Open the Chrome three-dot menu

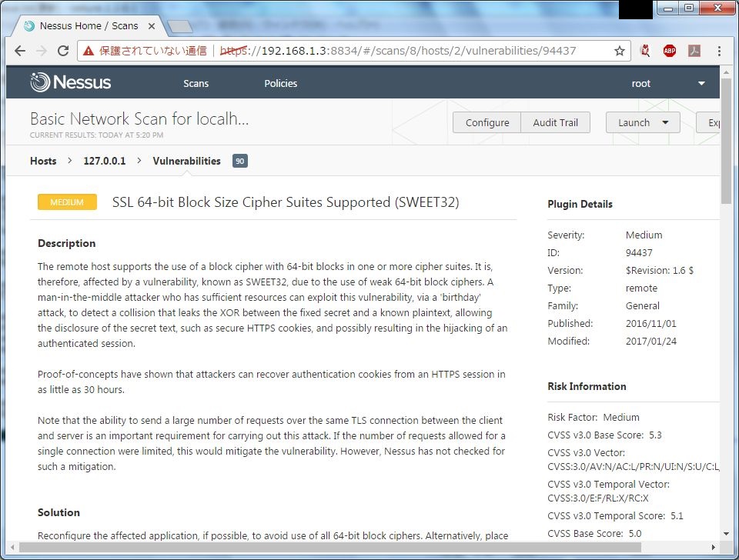coord(719,51)
